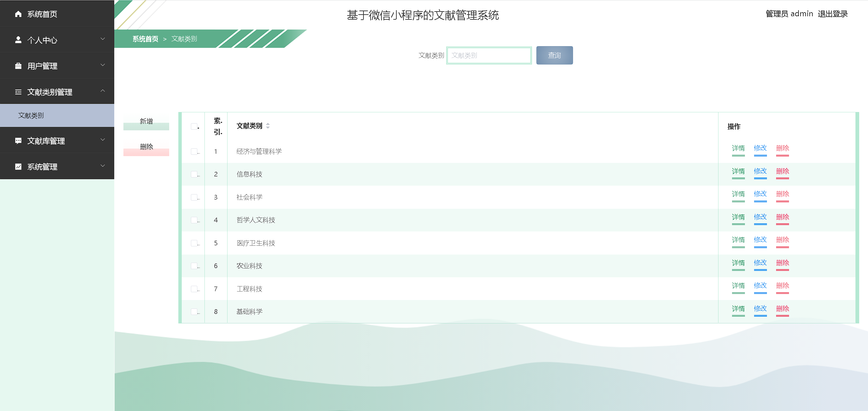Toggle the select-all checkbox in table header
This screenshot has width=868, height=411.
pyautogui.click(x=194, y=126)
